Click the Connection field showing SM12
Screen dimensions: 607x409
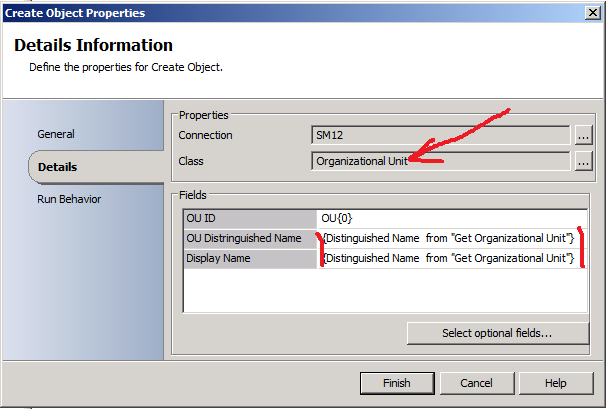tap(440, 135)
